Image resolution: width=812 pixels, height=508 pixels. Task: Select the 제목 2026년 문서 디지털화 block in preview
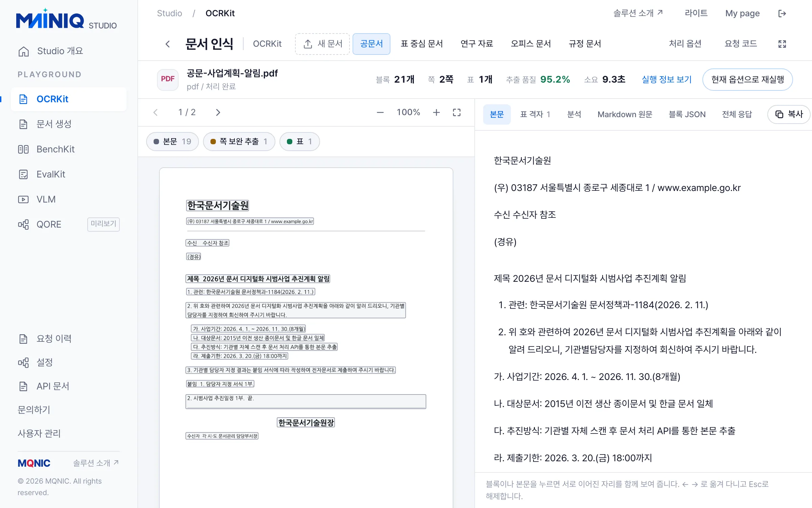click(258, 279)
